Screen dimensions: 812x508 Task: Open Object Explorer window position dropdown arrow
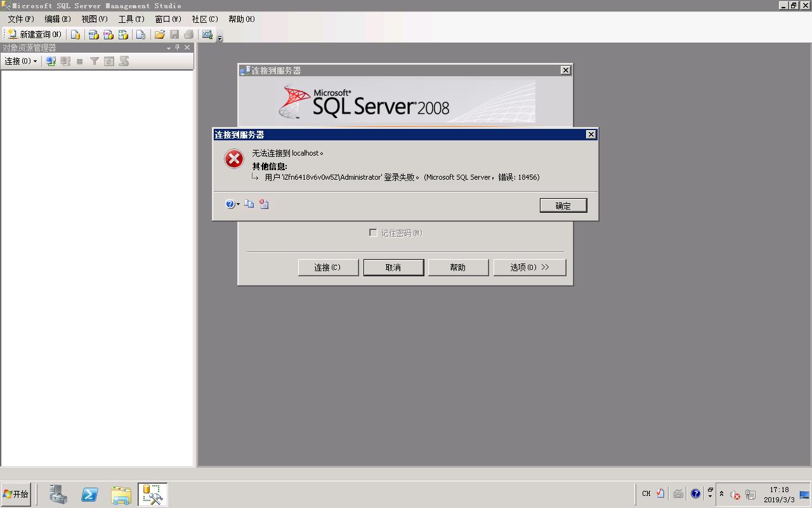click(x=169, y=48)
